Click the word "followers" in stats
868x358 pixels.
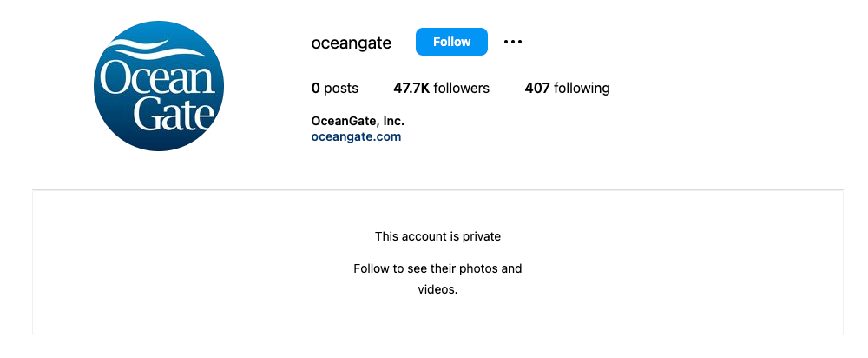pos(462,88)
